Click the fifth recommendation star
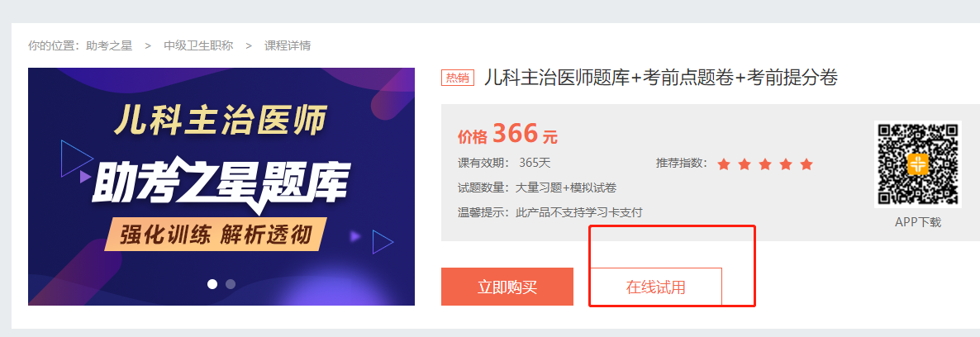Image resolution: width=980 pixels, height=337 pixels. tap(806, 164)
